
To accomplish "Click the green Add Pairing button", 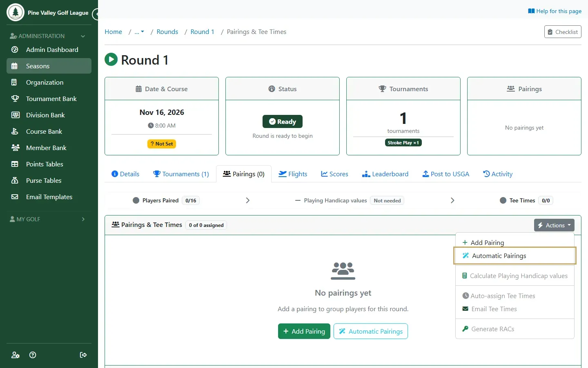I will [x=304, y=331].
